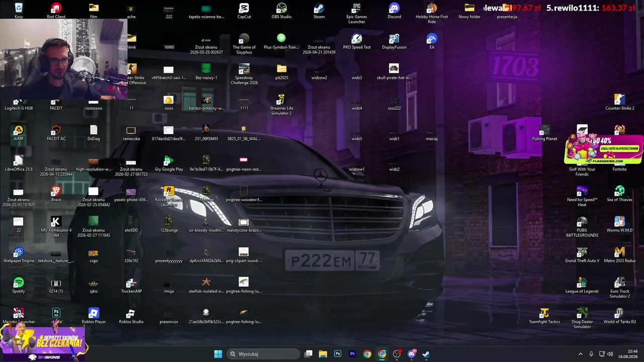Launch Wallpaper Engine from the desktop
The height and width of the screenshot is (362, 644).
19,254
